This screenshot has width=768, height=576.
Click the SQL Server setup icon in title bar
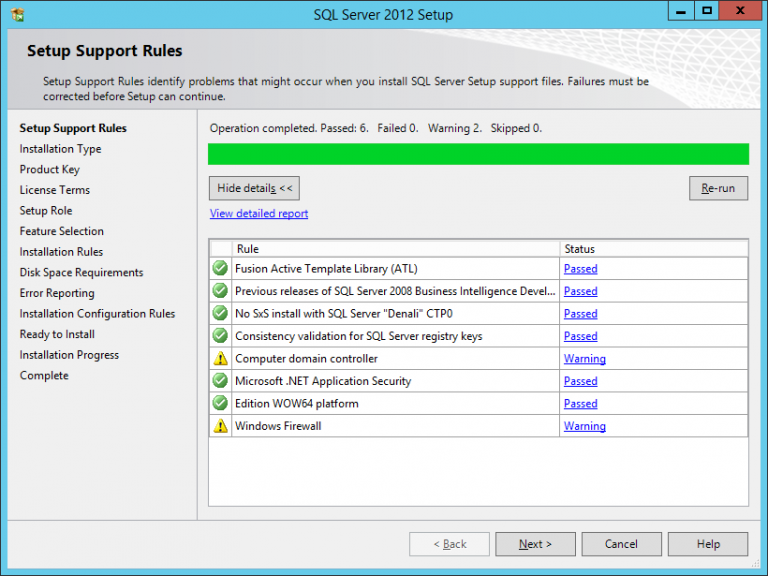click(18, 15)
